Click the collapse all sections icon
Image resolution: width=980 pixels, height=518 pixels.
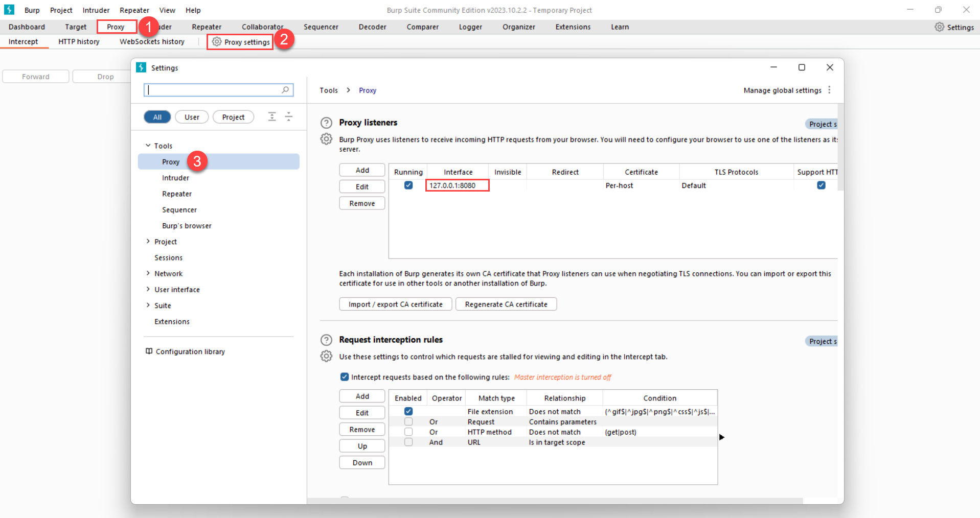click(289, 117)
